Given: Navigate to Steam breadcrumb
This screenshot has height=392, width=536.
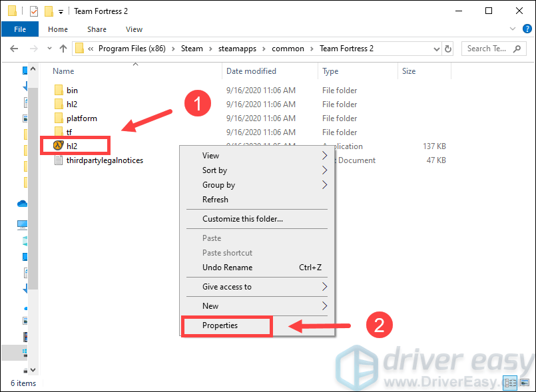Looking at the screenshot, I should click(x=192, y=49).
